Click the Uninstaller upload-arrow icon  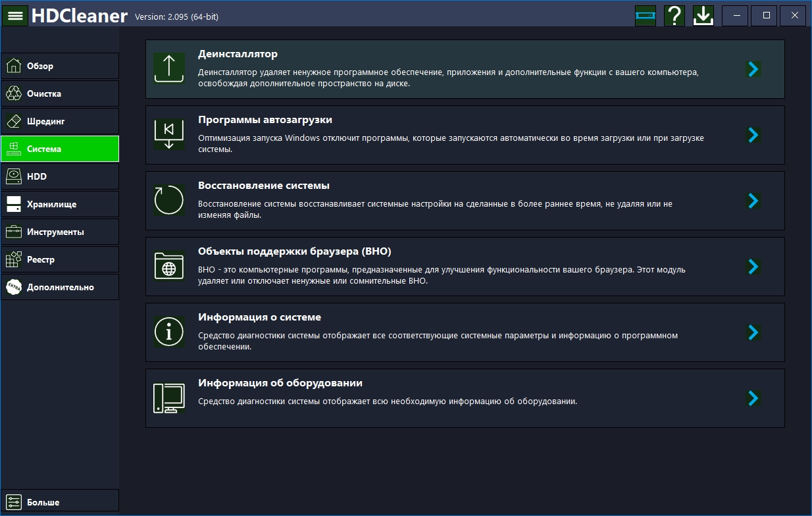pyautogui.click(x=169, y=68)
